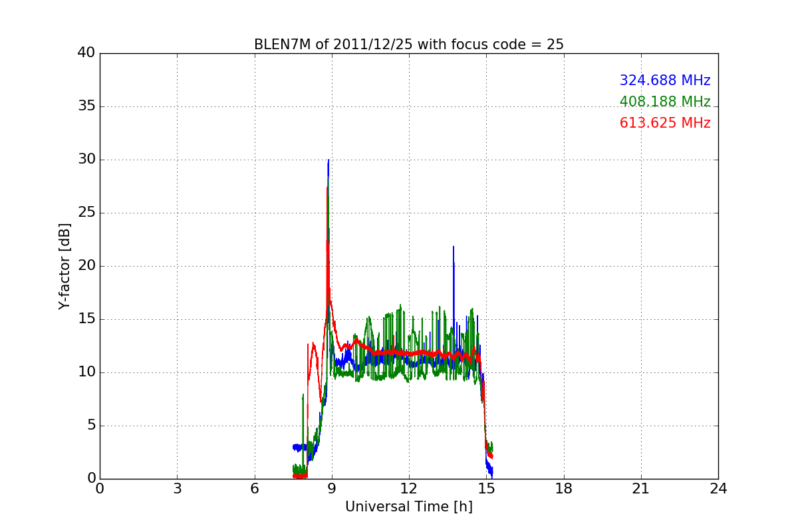Click the y-axis tick label 30
This screenshot has height=532, width=798.
click(86, 160)
